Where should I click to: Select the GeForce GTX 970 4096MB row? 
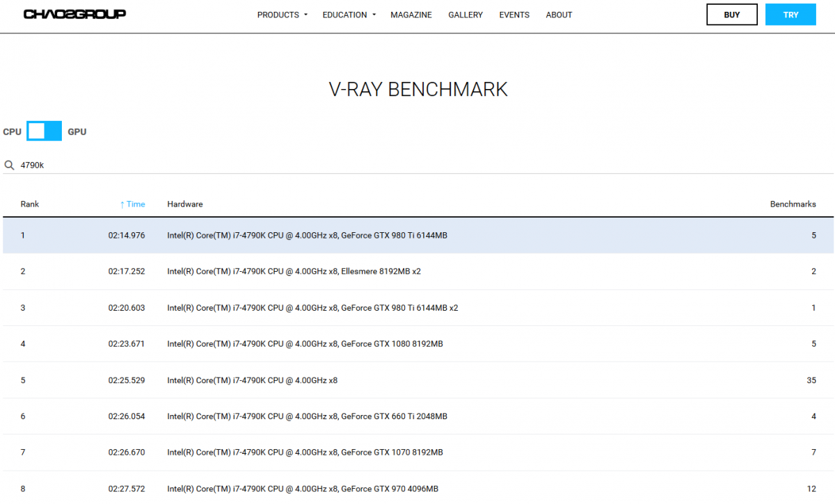coord(418,487)
